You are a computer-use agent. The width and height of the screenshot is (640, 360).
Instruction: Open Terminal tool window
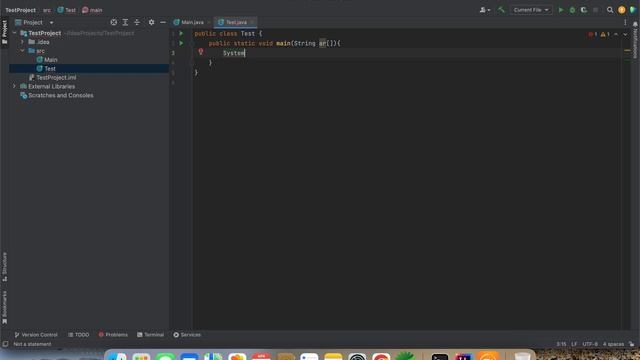click(150, 335)
